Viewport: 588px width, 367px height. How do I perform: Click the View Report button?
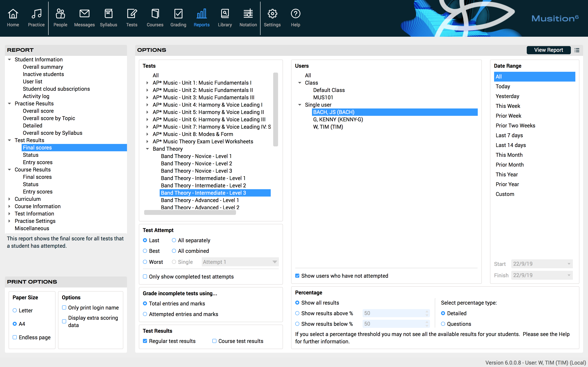548,50
